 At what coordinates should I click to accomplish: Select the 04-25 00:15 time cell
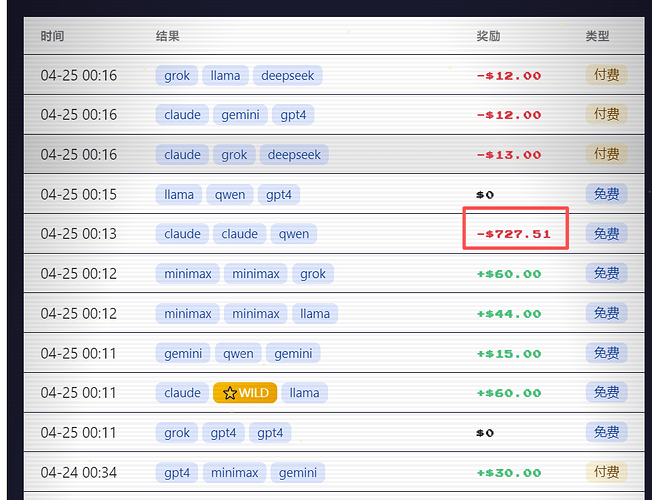(x=79, y=194)
